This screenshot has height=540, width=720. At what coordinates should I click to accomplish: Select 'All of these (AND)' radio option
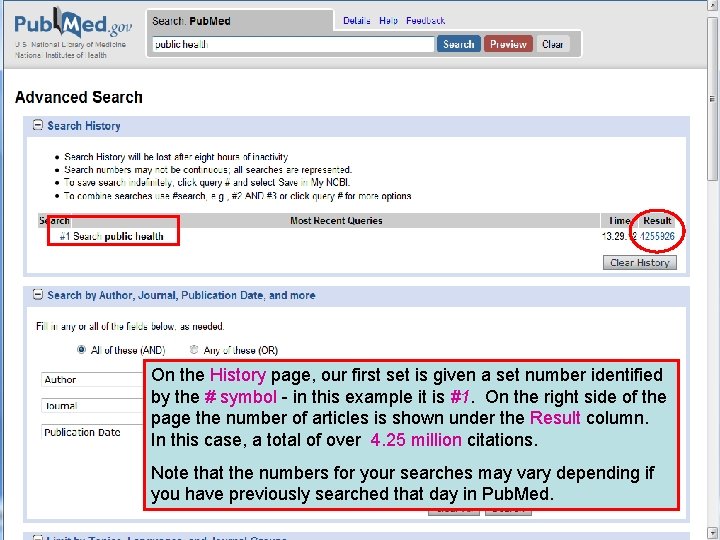(x=81, y=349)
